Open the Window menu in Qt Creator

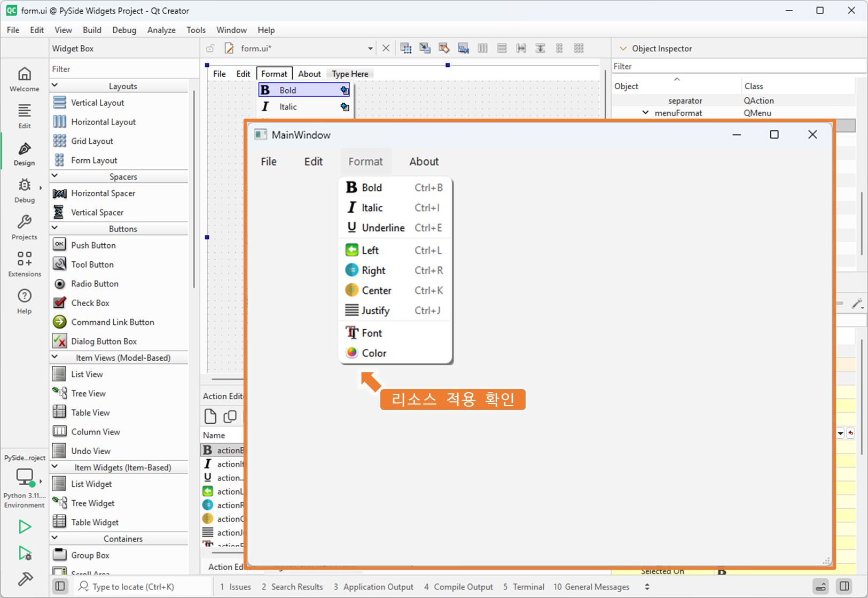tap(231, 30)
